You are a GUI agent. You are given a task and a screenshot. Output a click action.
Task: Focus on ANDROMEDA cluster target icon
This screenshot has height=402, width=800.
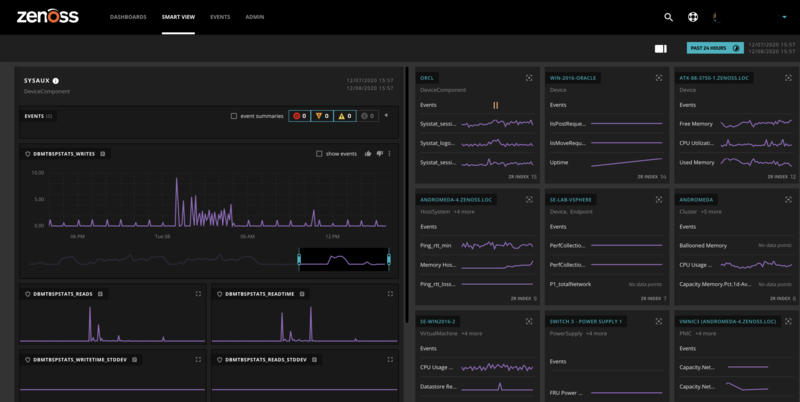click(788, 200)
